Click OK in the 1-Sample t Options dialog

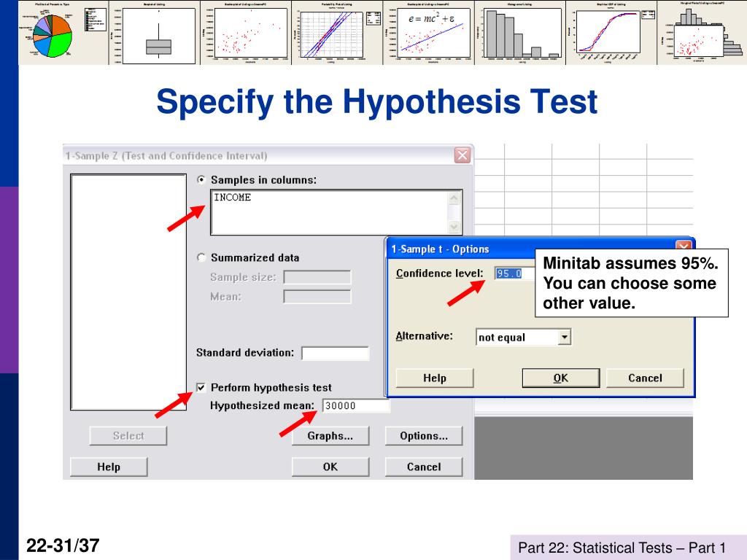click(x=561, y=378)
